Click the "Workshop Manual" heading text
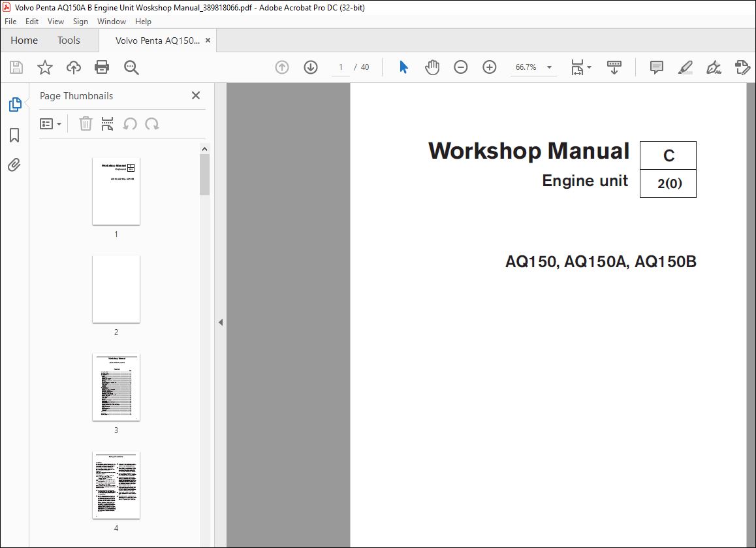Screen dimensions: 756x548 (x=529, y=151)
